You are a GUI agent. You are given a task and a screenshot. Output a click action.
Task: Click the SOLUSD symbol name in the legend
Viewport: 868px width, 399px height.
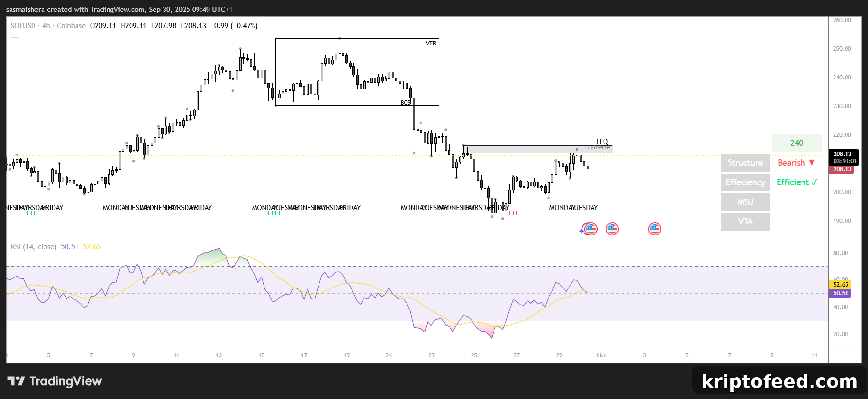tap(23, 26)
